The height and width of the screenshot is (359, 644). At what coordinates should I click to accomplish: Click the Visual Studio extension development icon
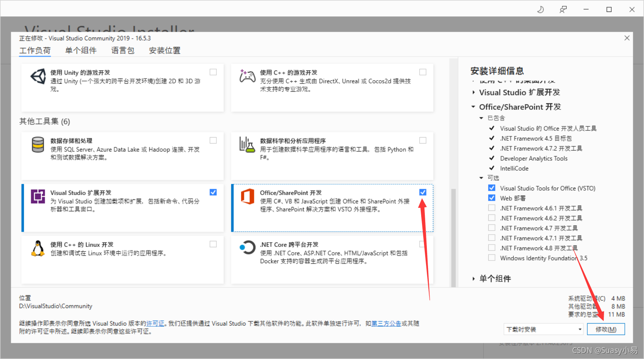point(38,196)
